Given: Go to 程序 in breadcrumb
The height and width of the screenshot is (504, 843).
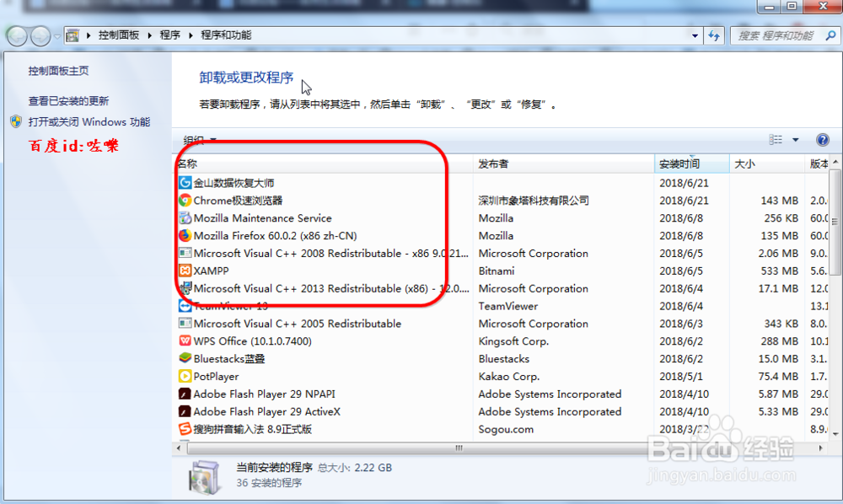Looking at the screenshot, I should coord(170,35).
